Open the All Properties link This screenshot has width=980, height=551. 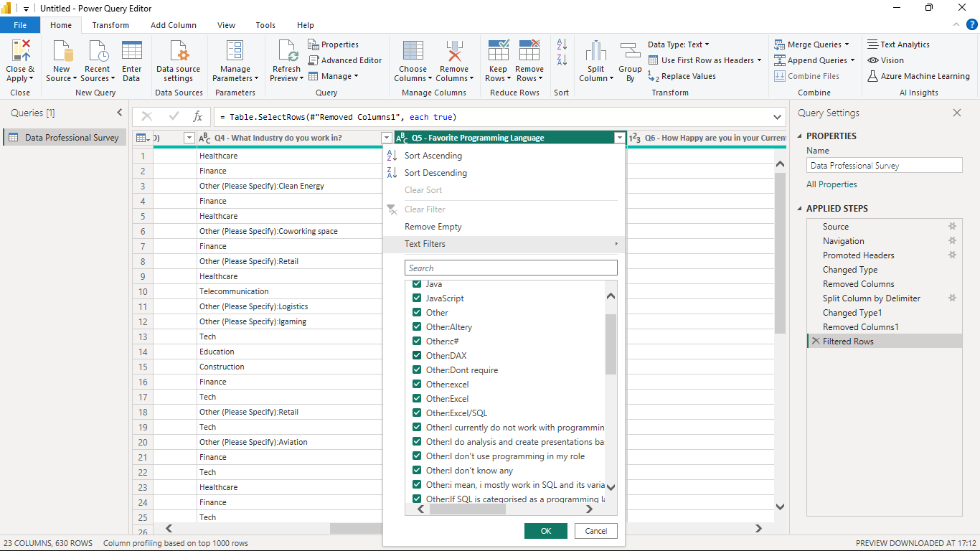pos(831,184)
